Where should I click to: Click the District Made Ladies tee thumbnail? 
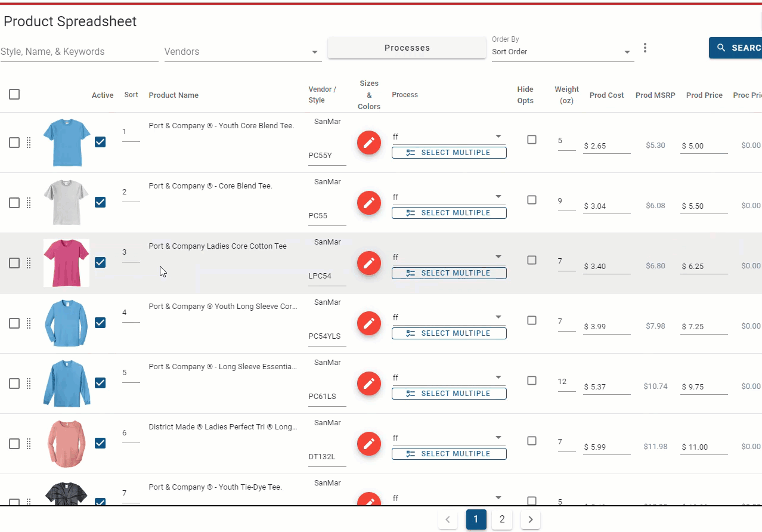(x=67, y=444)
